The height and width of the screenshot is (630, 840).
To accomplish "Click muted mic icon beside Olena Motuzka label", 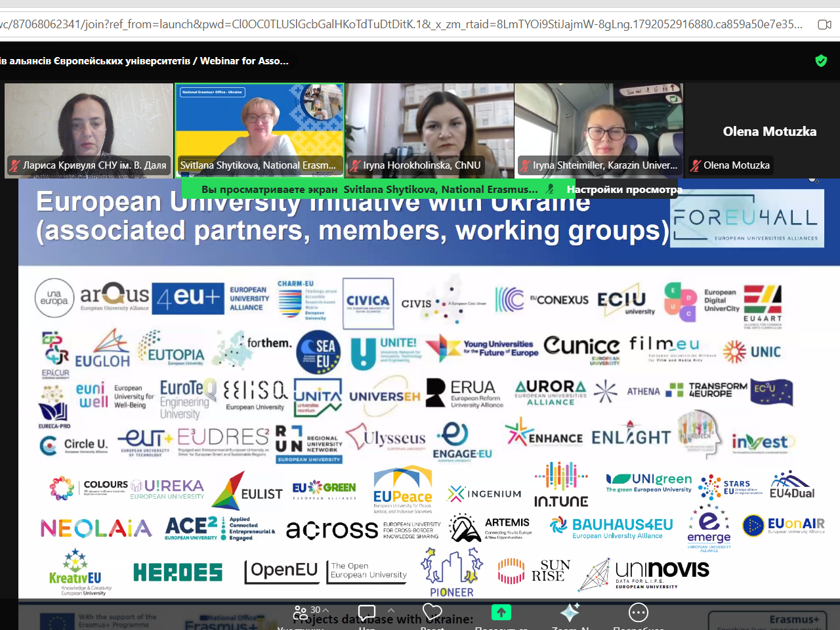I will pos(695,165).
